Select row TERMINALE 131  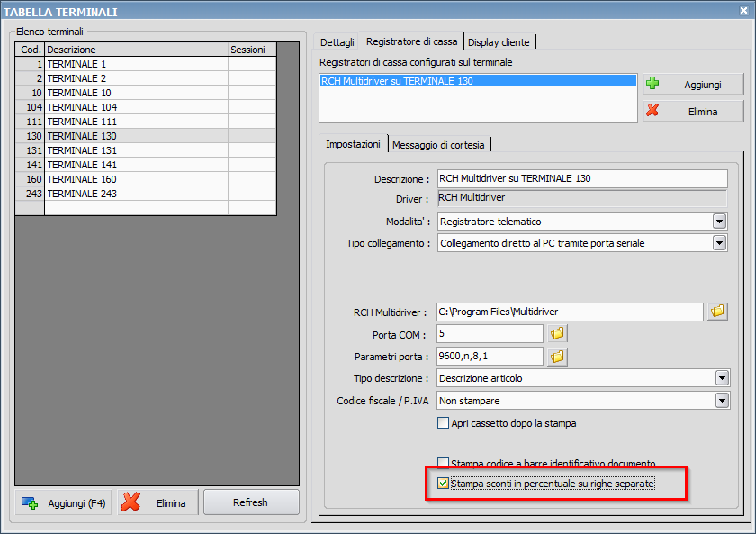point(146,150)
